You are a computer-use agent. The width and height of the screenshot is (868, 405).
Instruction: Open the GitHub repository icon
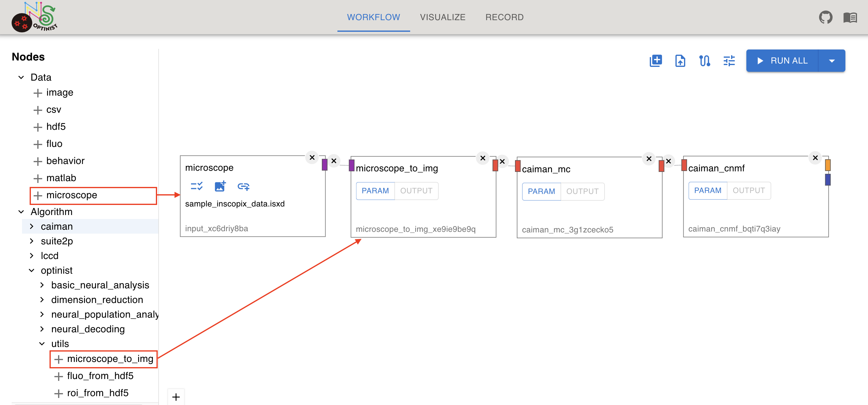[x=825, y=17]
